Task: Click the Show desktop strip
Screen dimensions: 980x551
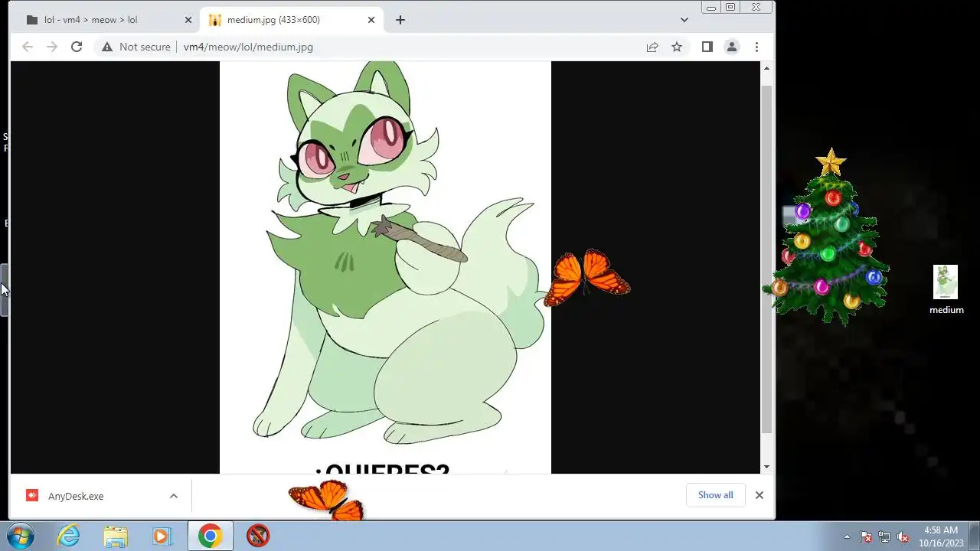Action: pyautogui.click(x=974, y=536)
